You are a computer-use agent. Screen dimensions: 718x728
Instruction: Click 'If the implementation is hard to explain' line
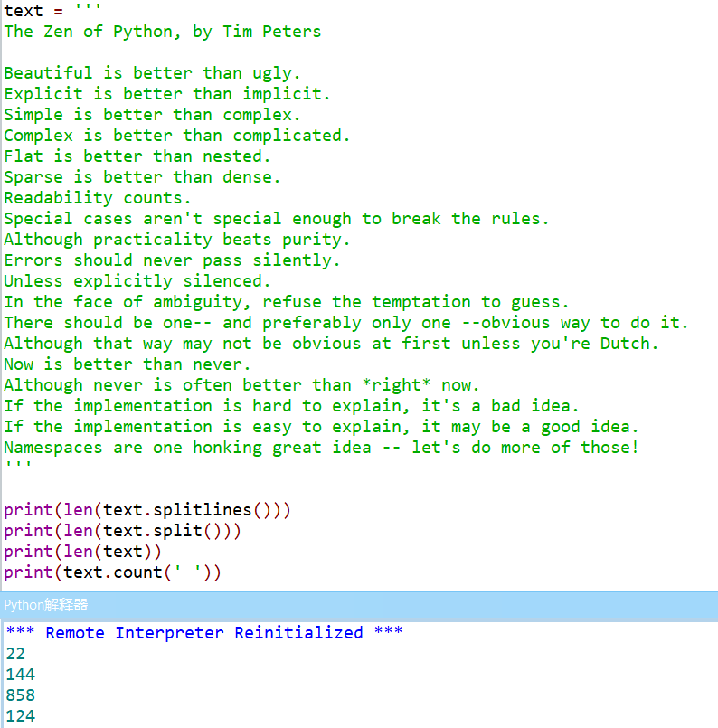[x=291, y=406]
